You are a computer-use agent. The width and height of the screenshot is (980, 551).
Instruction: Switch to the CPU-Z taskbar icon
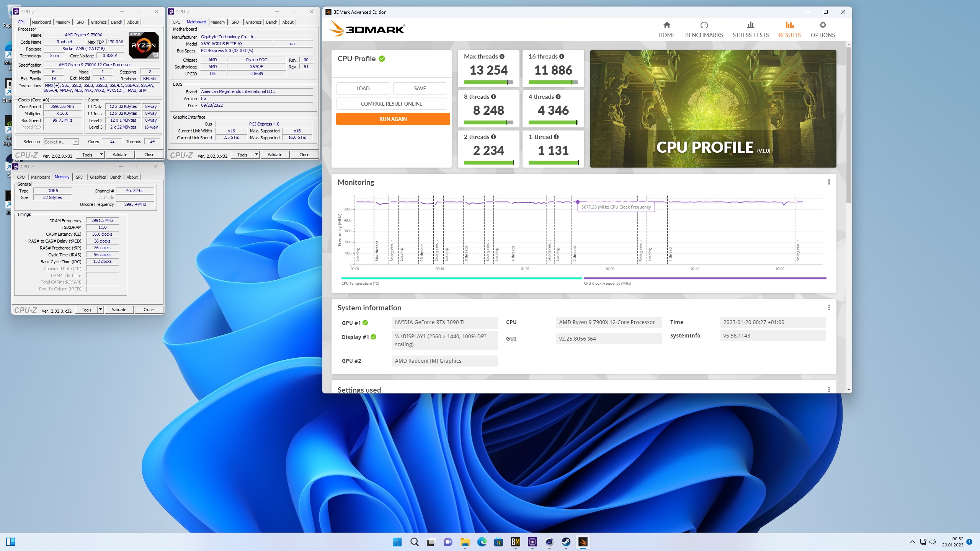[x=532, y=542]
